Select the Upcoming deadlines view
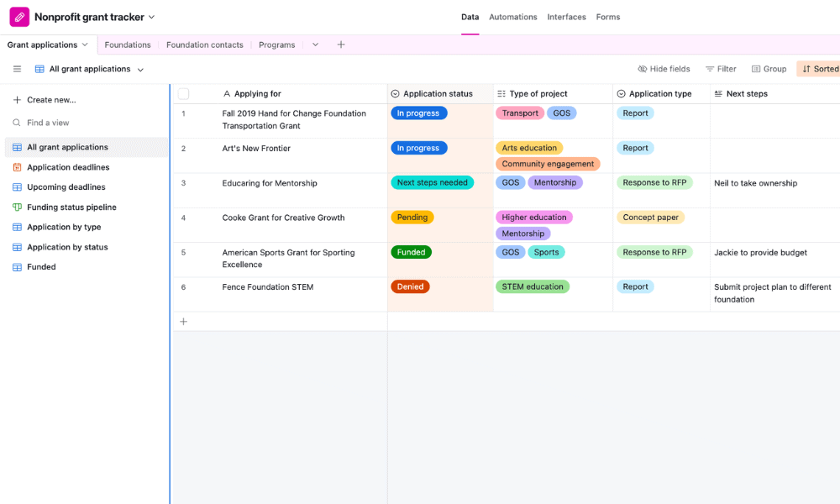Image resolution: width=840 pixels, height=504 pixels. [66, 187]
